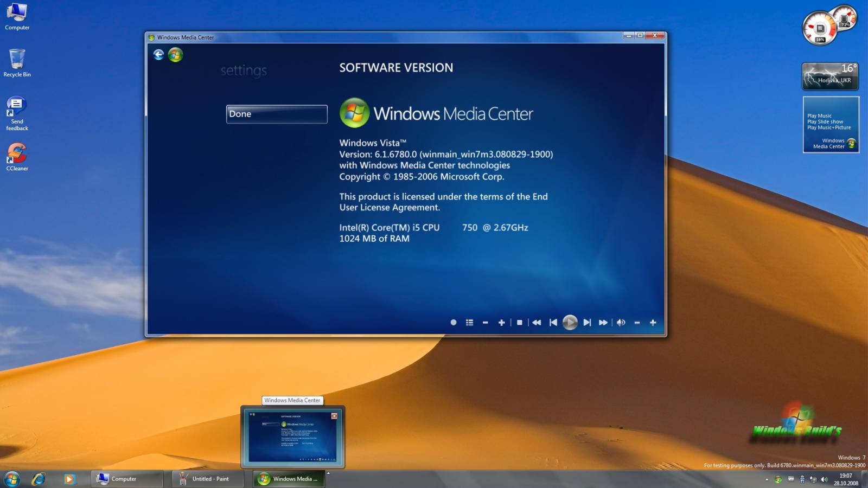Click Play Slide show in gadget
The image size is (868, 488).
click(825, 122)
